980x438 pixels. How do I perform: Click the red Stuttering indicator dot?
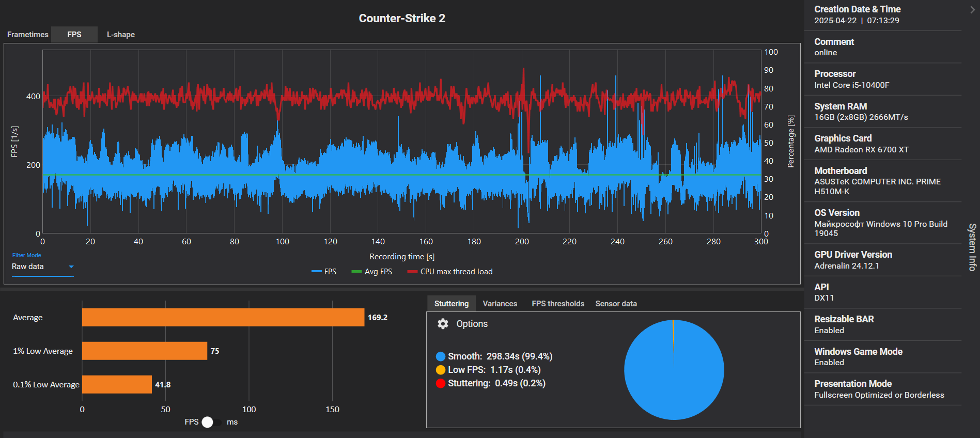pos(441,383)
